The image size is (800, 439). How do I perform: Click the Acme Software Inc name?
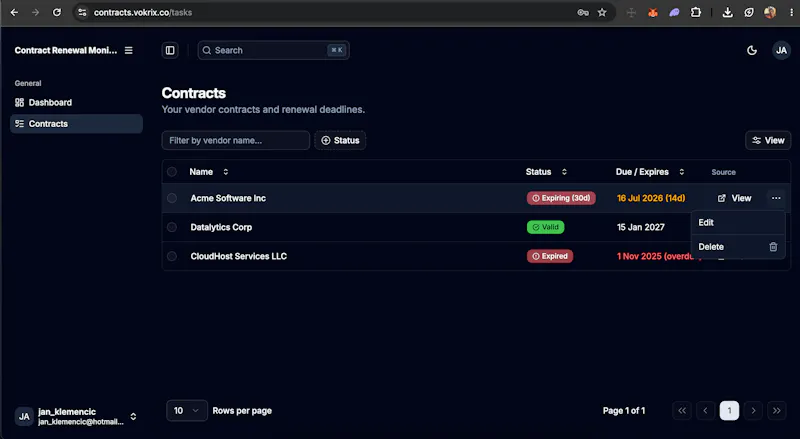coord(228,198)
